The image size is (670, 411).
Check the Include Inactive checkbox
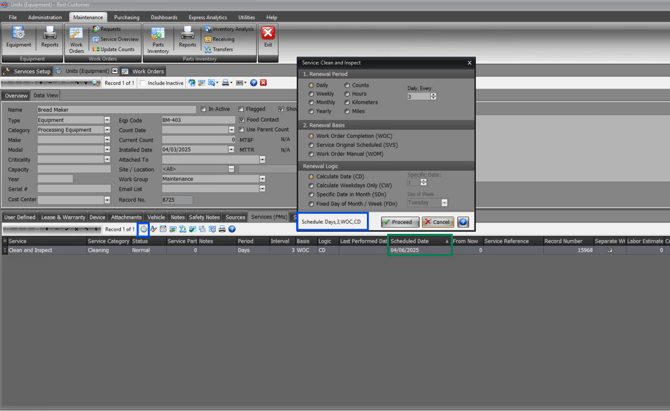[143, 83]
